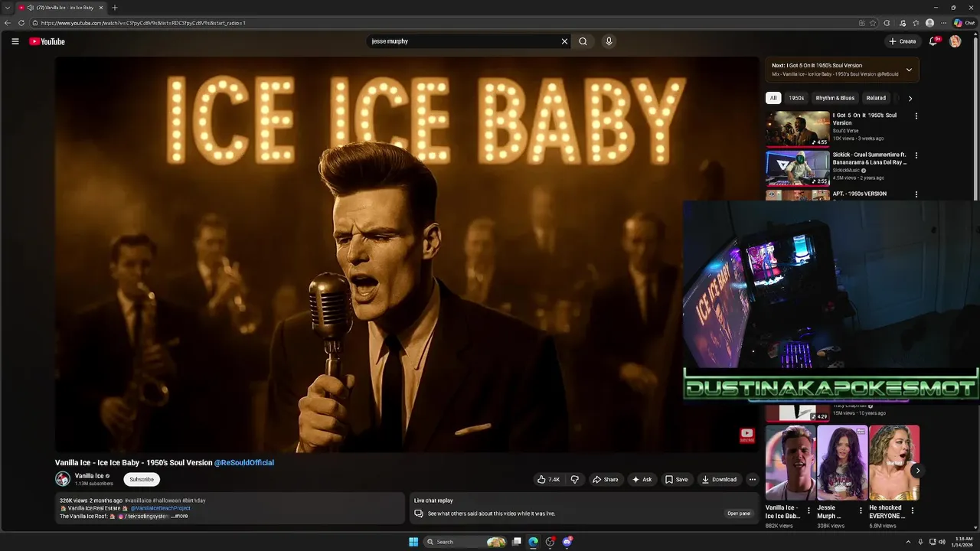This screenshot has width=980, height=551.
Task: Open the YouTube hamburger guide menu
Action: [15, 41]
